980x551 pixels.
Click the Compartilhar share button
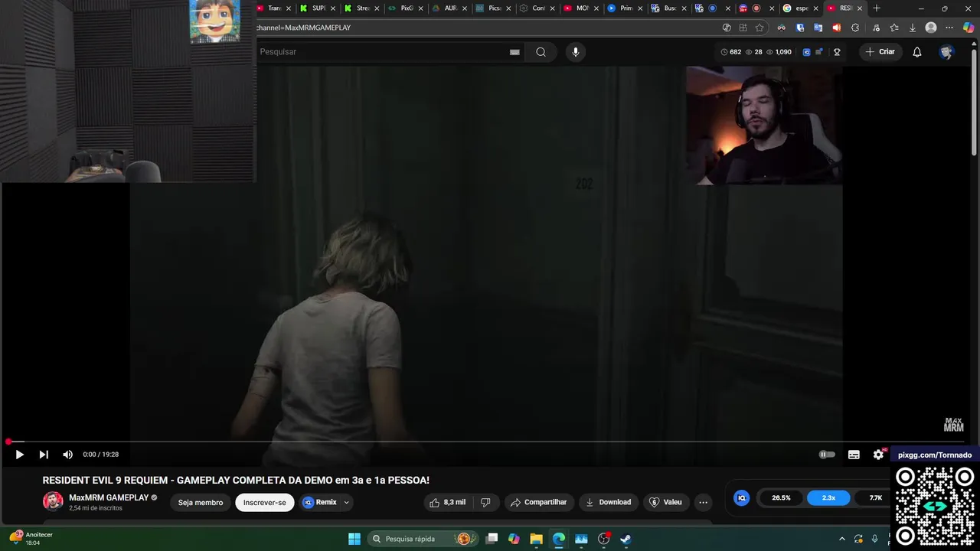point(538,503)
